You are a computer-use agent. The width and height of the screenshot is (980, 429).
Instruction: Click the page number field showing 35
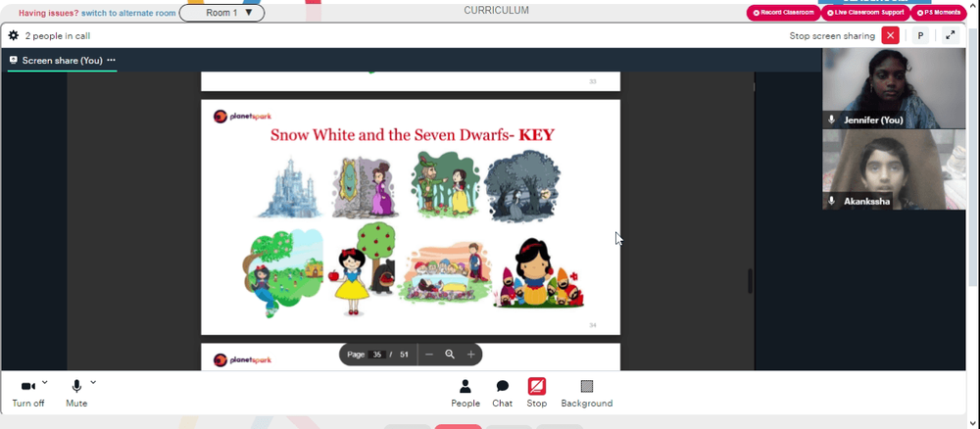(x=376, y=354)
